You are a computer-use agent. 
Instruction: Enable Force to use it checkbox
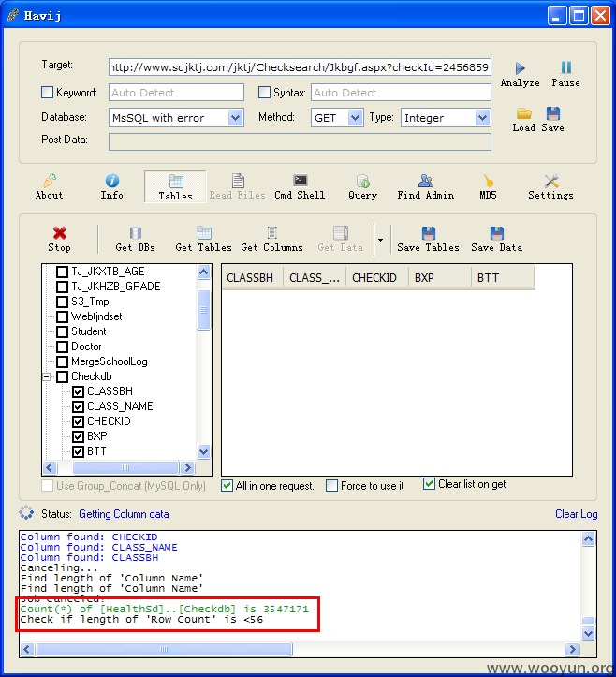click(x=332, y=486)
